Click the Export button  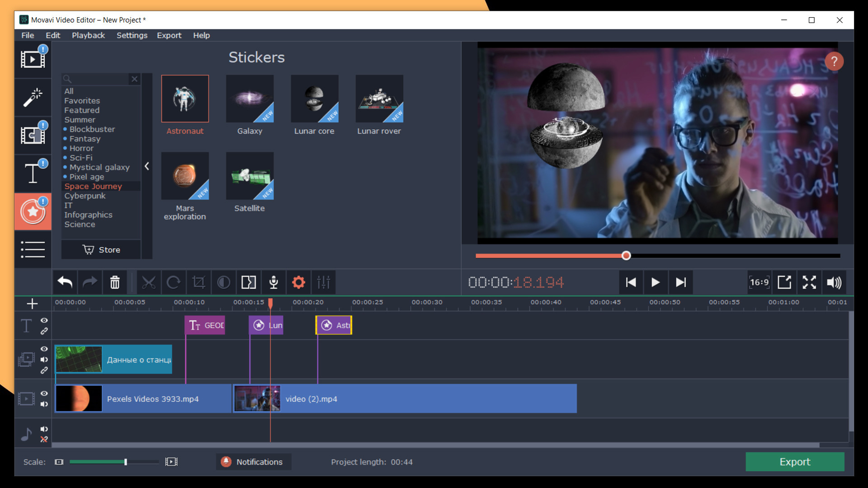click(794, 462)
